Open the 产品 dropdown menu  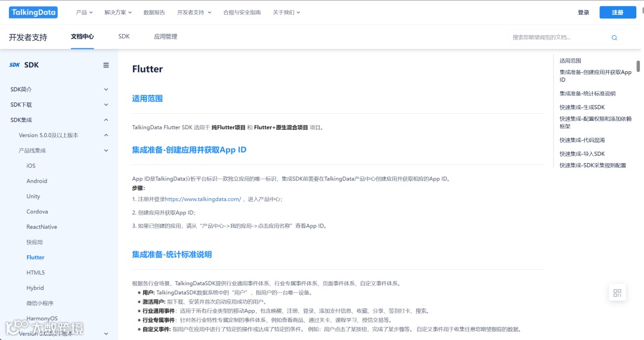[84, 13]
